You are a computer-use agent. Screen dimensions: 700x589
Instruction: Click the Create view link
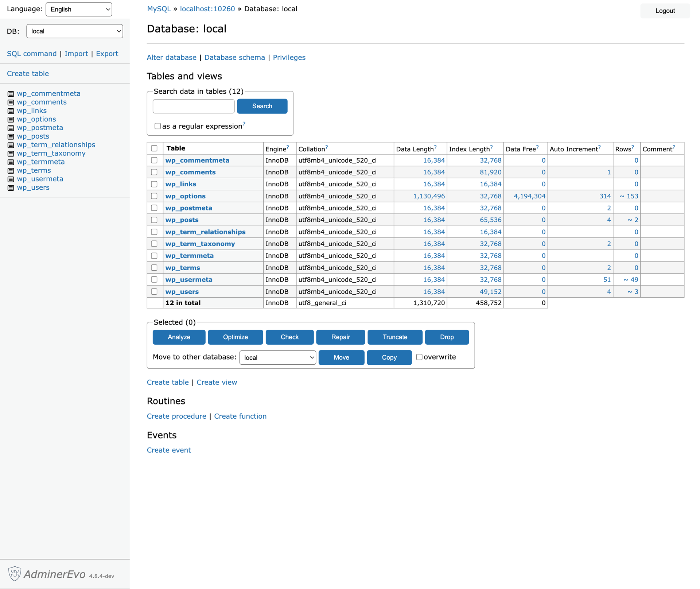pyautogui.click(x=217, y=382)
